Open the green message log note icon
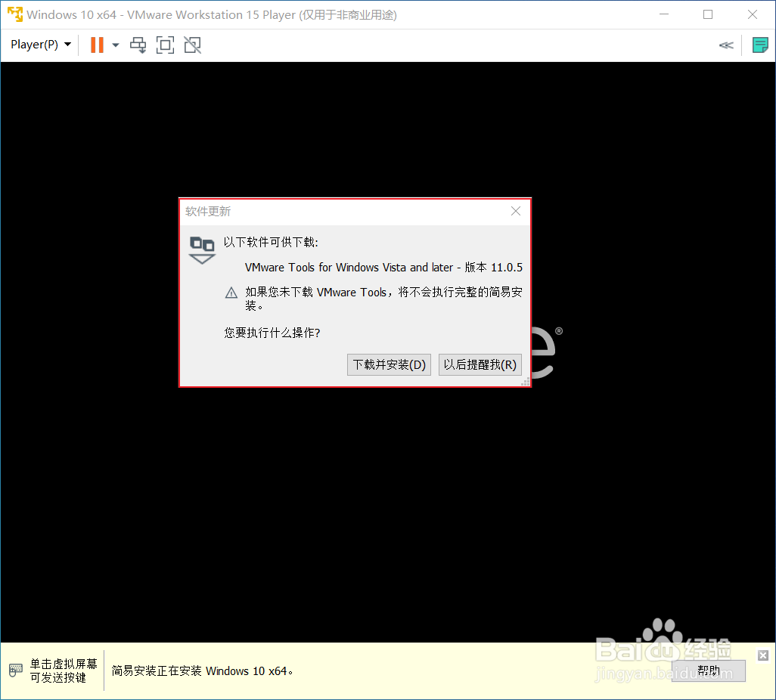The height and width of the screenshot is (700, 776). pyautogui.click(x=759, y=45)
